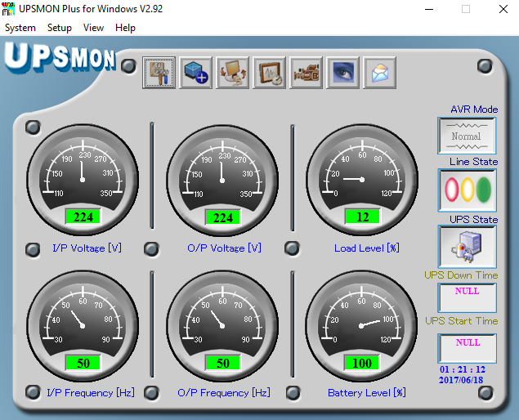Click the I/P Frequency gauge dial
Screen dimensions: 519x420
(x=83, y=326)
